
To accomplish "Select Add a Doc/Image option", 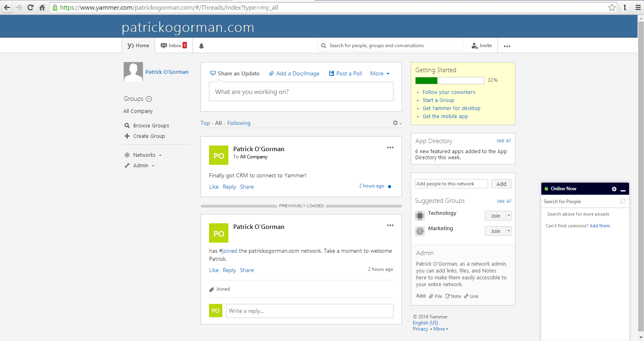I will (294, 73).
